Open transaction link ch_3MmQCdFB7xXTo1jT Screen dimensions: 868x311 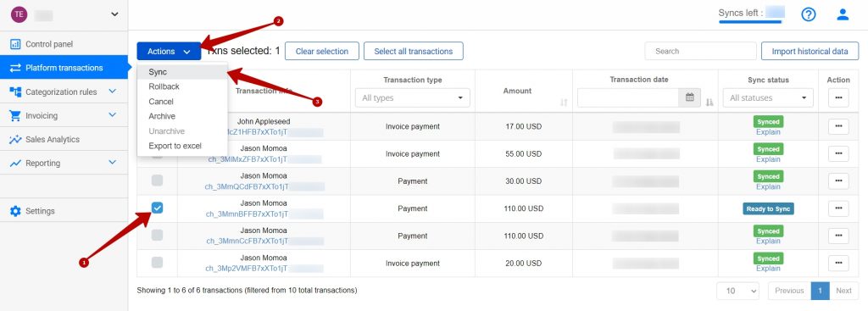247,186
